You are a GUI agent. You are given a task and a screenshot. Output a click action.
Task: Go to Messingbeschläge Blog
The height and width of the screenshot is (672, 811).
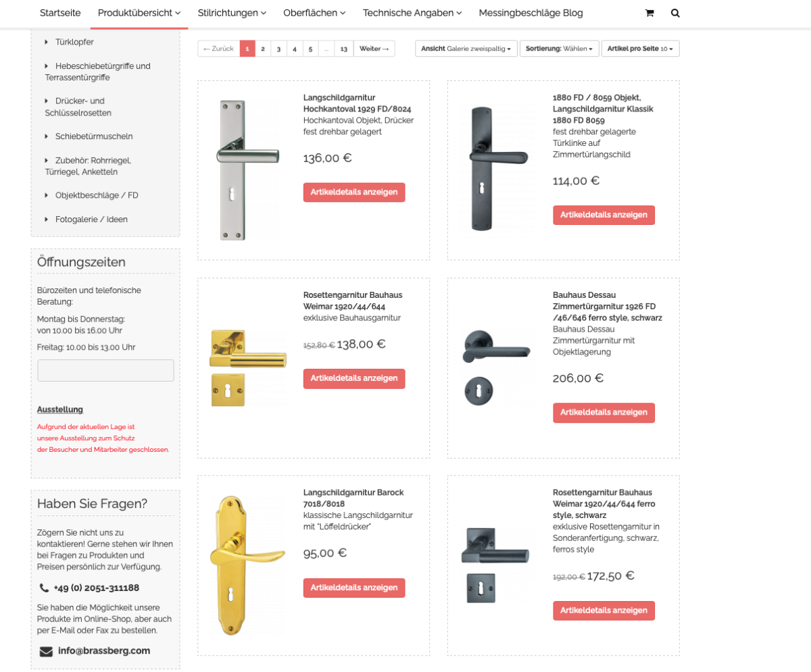click(531, 13)
